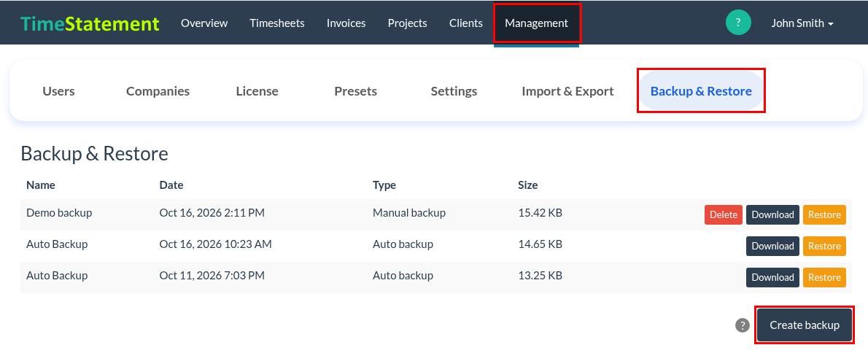This screenshot has height=353, width=868.
Task: Click the '14.65 KB' size value
Action: (x=540, y=244)
